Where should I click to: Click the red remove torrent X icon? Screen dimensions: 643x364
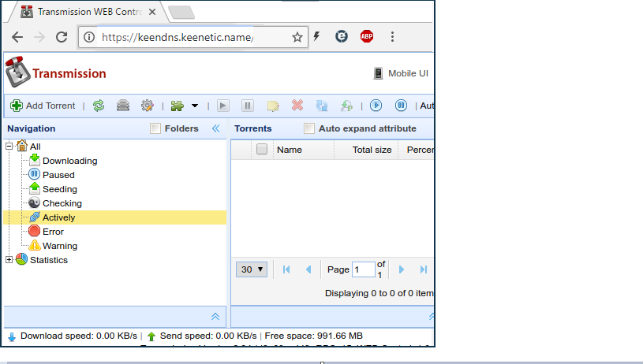[297, 106]
